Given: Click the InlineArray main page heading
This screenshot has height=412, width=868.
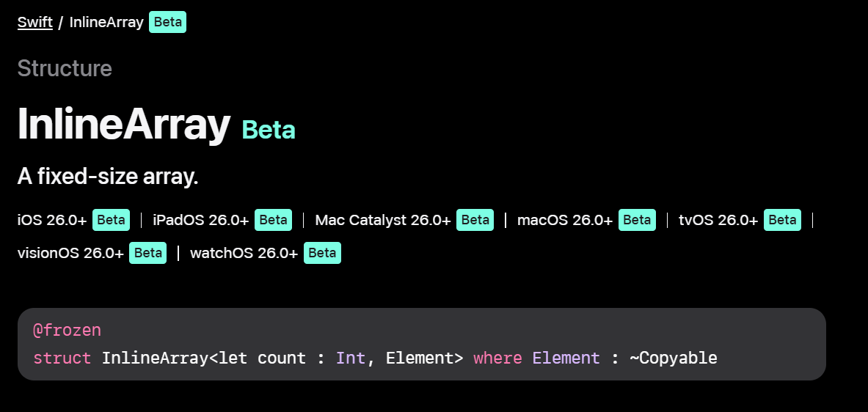Looking at the screenshot, I should coord(124,125).
